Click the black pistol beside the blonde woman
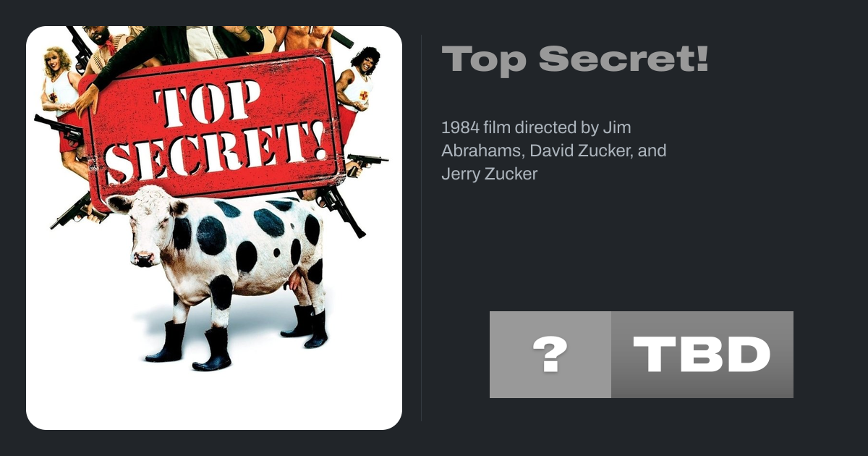Image resolution: width=868 pixels, height=456 pixels. 59,129
